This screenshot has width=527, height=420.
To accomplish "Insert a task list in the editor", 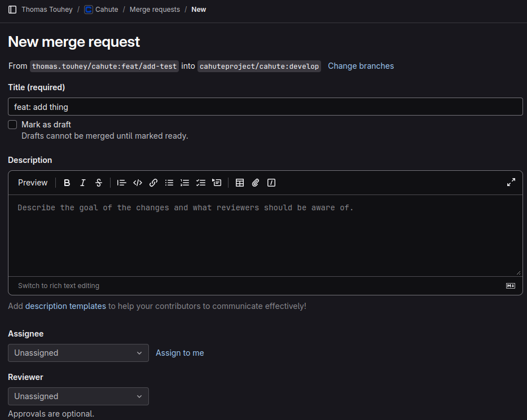I will [200, 183].
